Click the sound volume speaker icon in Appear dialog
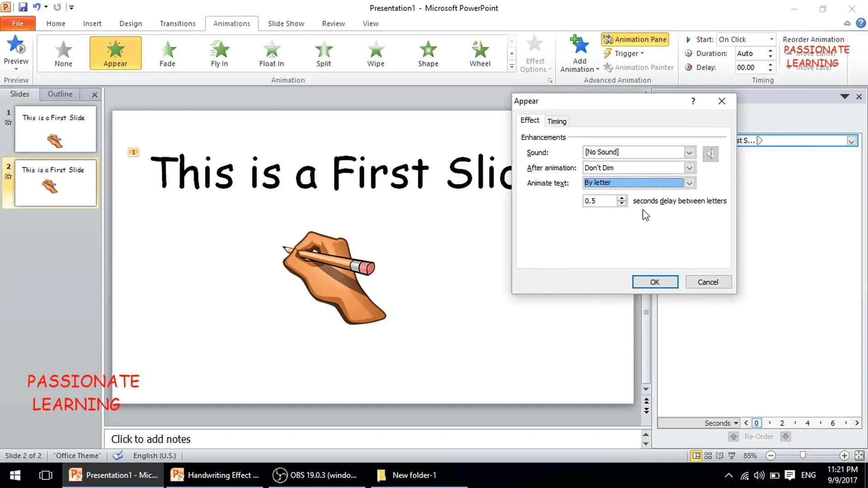 (x=710, y=154)
